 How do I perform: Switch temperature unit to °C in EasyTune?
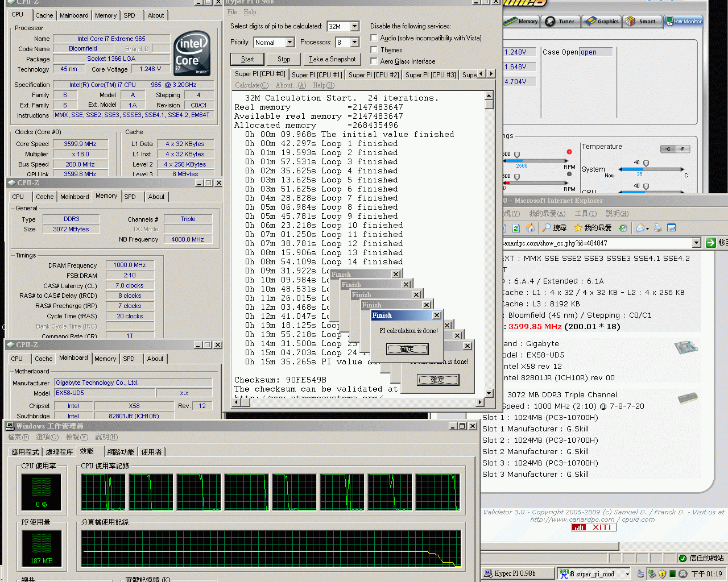[668, 149]
